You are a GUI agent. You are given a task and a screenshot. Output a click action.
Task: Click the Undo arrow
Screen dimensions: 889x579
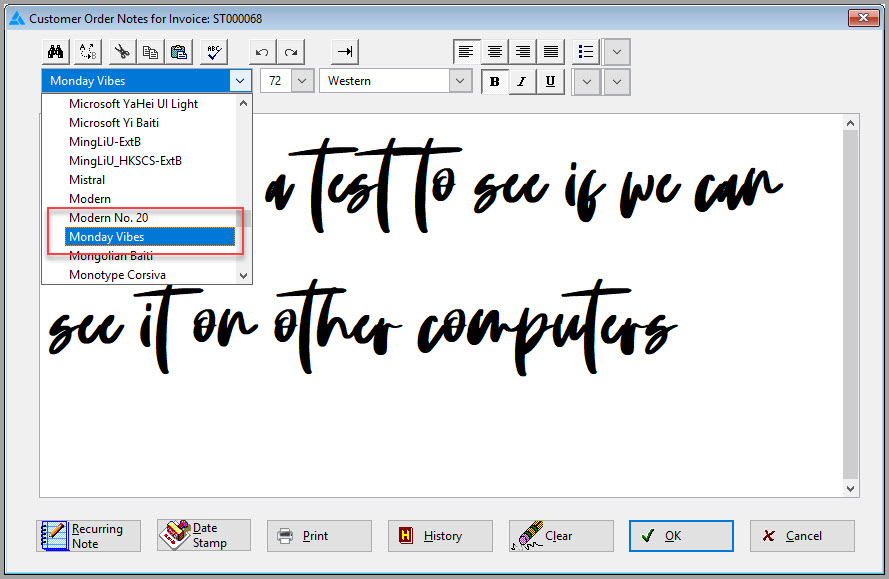pyautogui.click(x=263, y=52)
